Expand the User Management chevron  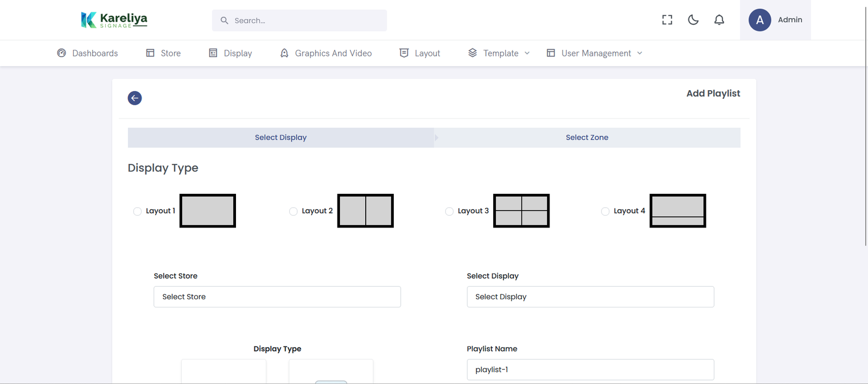640,53
